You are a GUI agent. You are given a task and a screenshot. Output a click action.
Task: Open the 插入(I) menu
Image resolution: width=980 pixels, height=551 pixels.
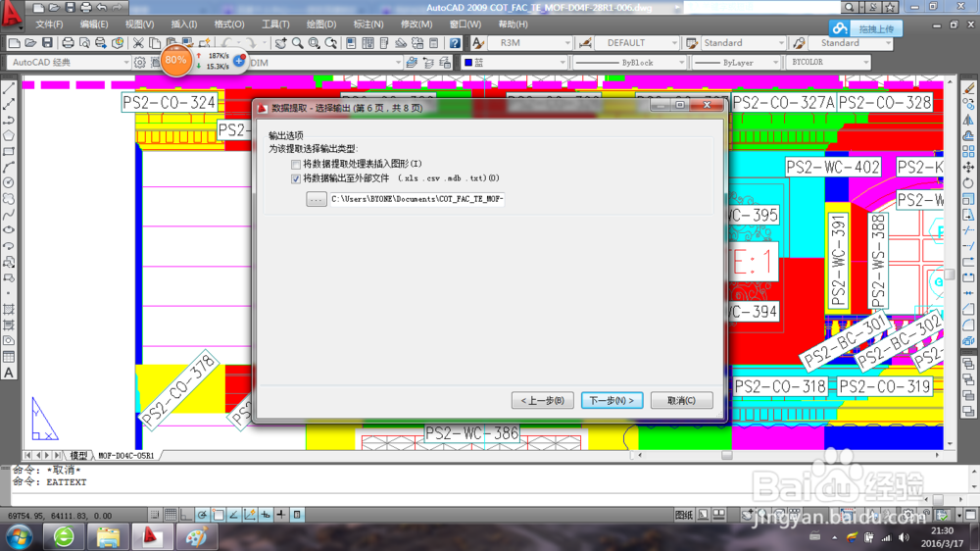[x=184, y=25]
